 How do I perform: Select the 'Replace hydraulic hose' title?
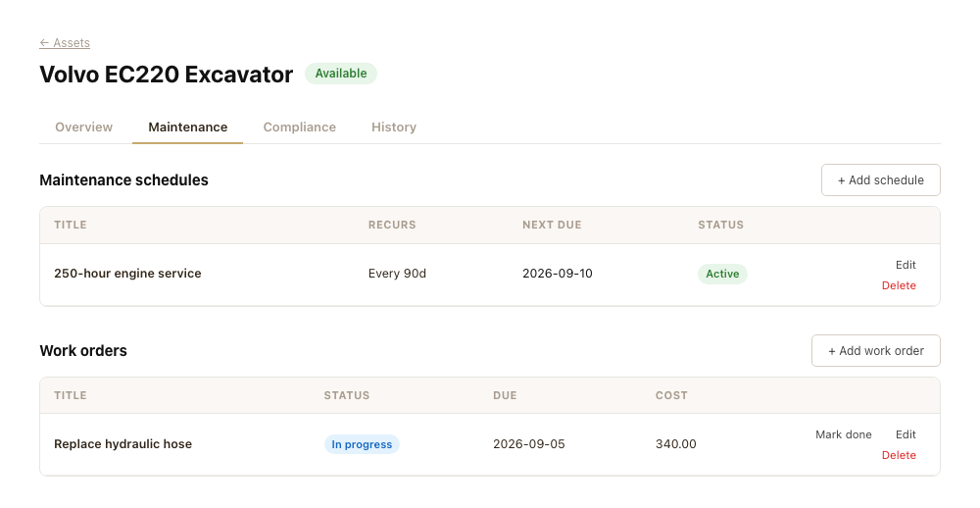(x=123, y=444)
